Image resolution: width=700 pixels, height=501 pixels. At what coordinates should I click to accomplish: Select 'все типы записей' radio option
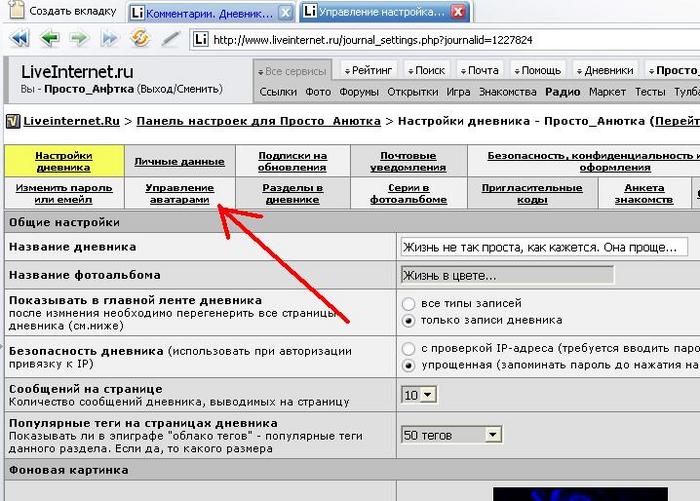[x=408, y=303]
